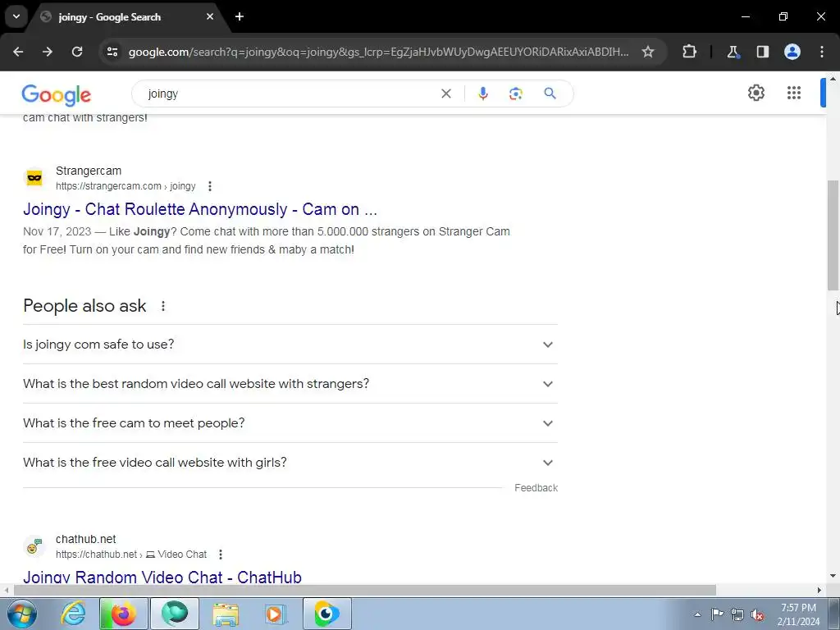Open the clock showing 7:57 PM

pyautogui.click(x=798, y=614)
